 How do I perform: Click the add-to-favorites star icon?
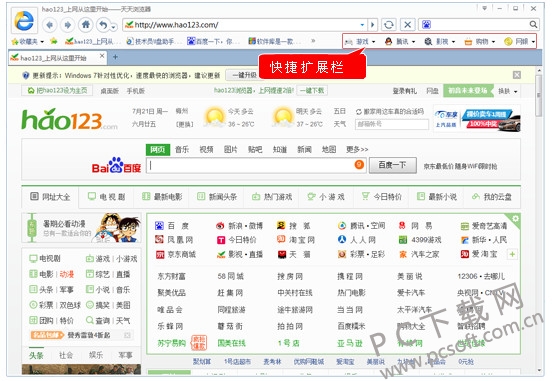click(54, 41)
